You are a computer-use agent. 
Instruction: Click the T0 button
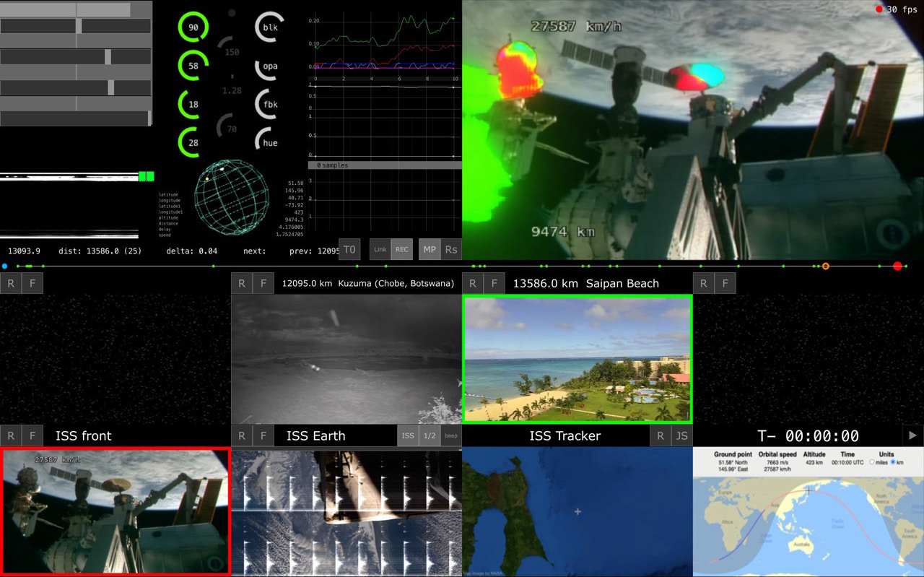tap(349, 249)
